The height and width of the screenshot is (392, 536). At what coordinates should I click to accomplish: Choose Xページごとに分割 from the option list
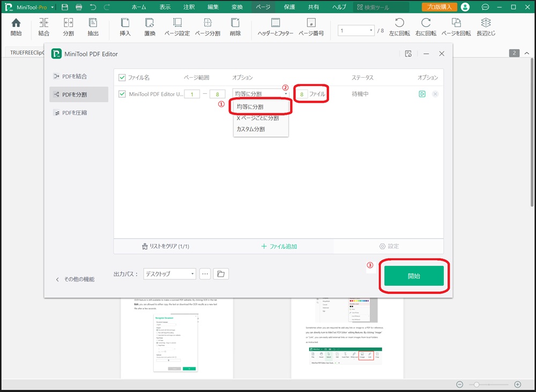(261, 118)
